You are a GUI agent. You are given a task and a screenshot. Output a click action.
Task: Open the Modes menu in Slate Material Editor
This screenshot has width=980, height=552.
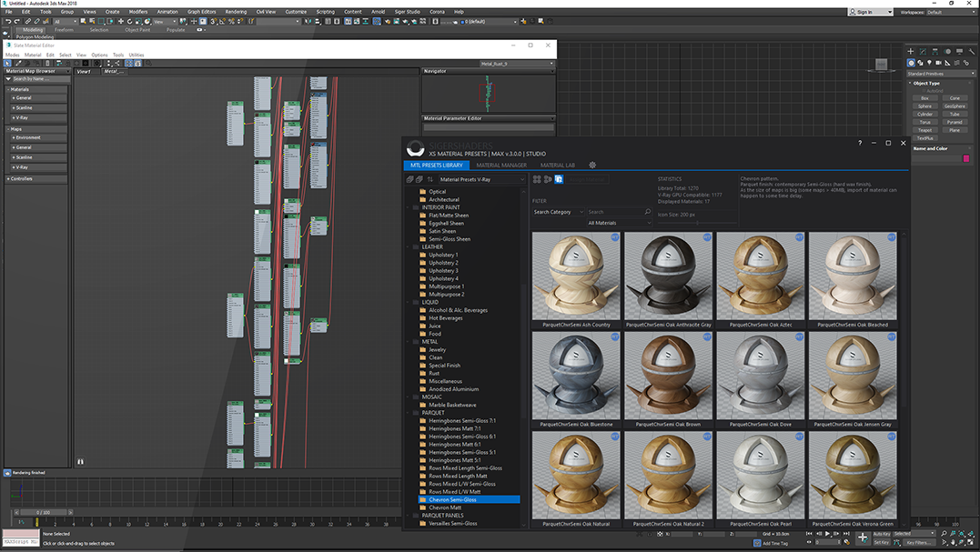[13, 55]
